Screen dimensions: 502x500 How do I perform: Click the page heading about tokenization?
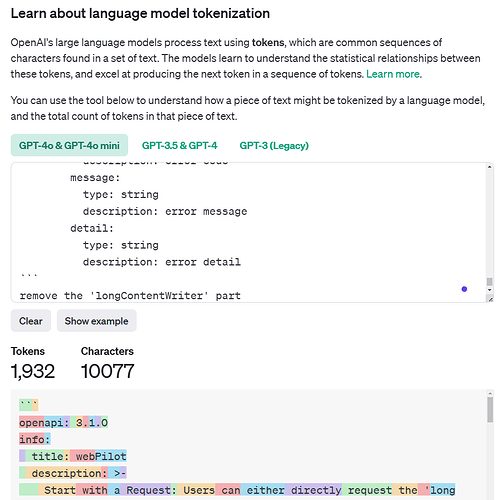(x=140, y=14)
